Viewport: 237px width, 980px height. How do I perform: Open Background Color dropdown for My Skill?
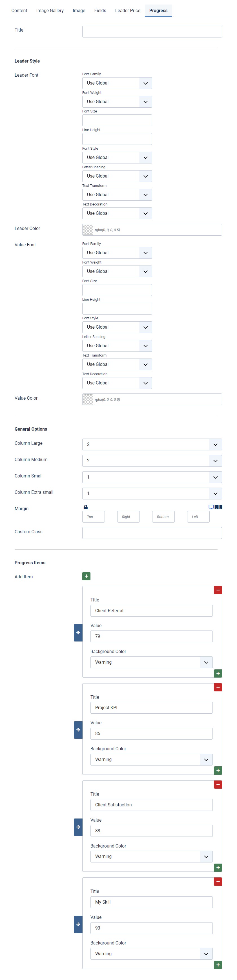tap(151, 954)
